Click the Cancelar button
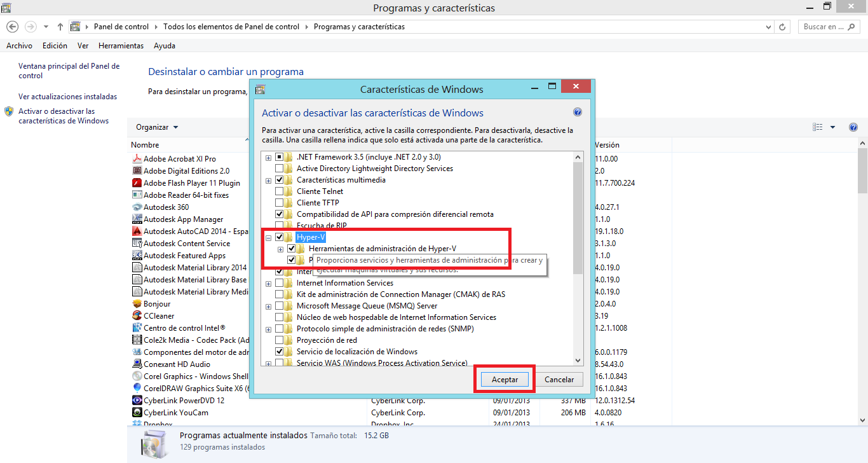The height and width of the screenshot is (463, 868). 559,380
